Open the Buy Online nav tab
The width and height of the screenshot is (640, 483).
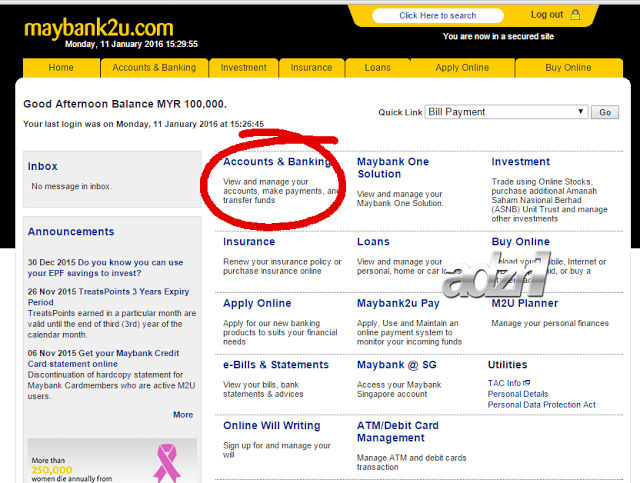[x=568, y=68]
